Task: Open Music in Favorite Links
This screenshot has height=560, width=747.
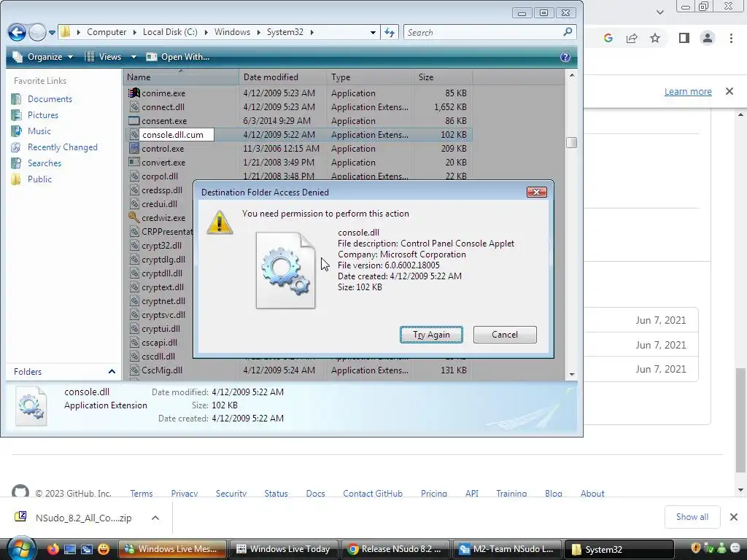Action: pyautogui.click(x=39, y=131)
